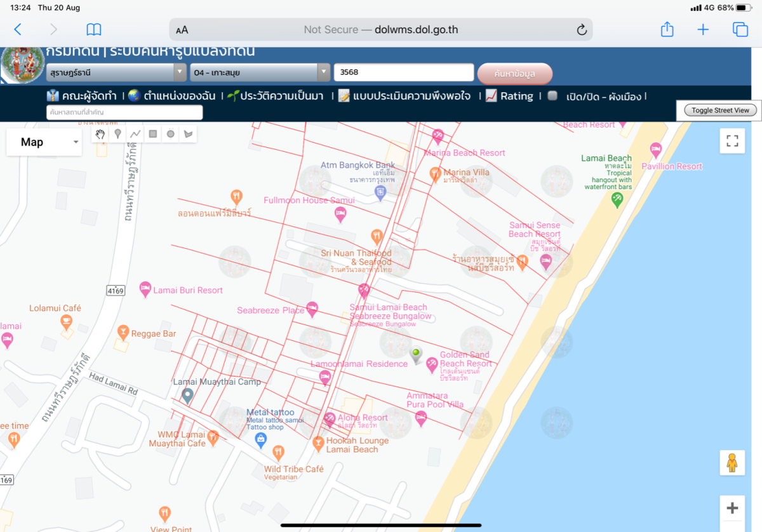Open the คณะผู้จัดทำ menu item

tap(82, 96)
